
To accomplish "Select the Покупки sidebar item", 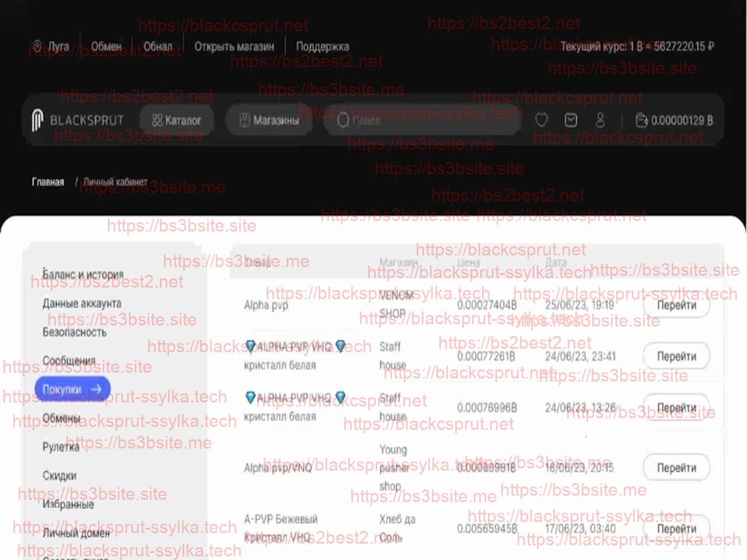I will tap(72, 389).
